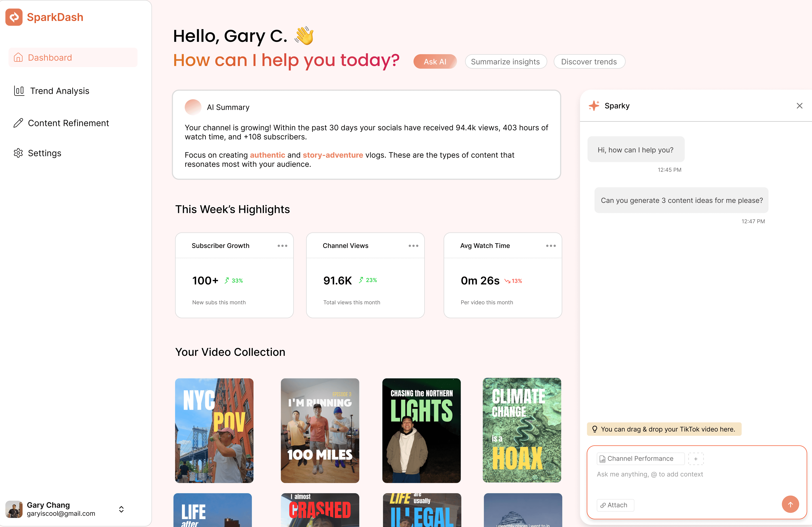Click the SparkDash logo icon

(14, 17)
